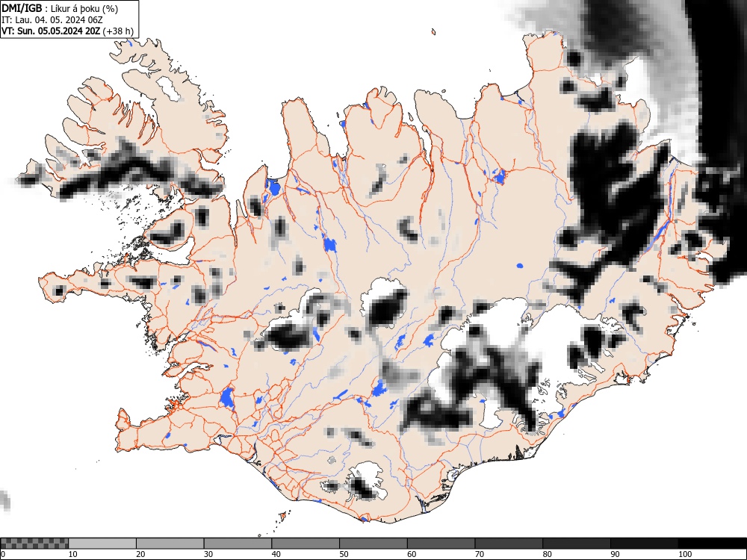Click the 60-70 percent legend swatch
This screenshot has width=747, height=560.
[x=441, y=544]
